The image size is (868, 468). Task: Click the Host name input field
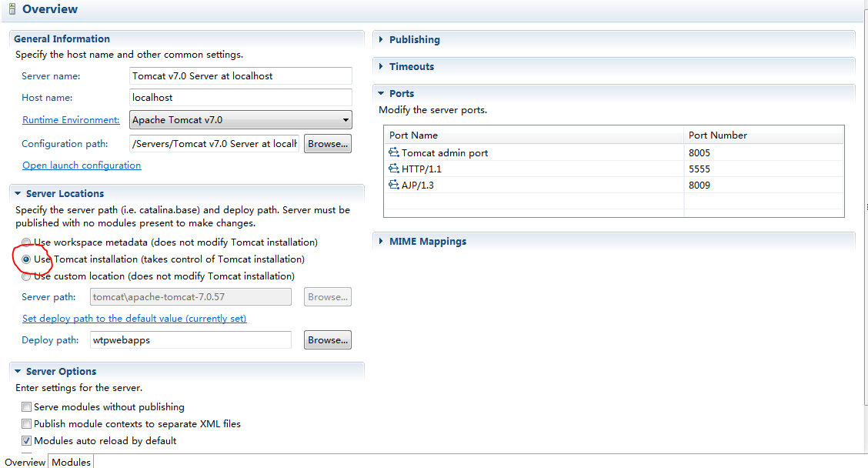tap(240, 98)
